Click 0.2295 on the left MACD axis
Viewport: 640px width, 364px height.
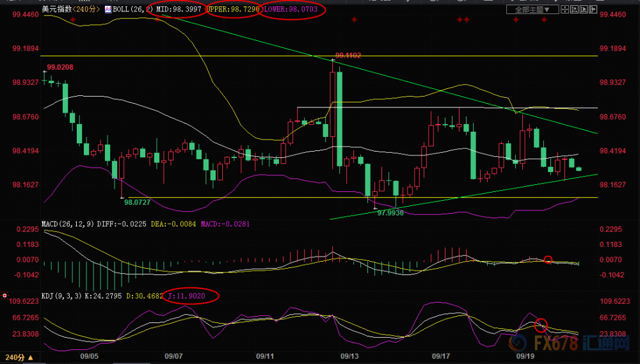pos(28,230)
